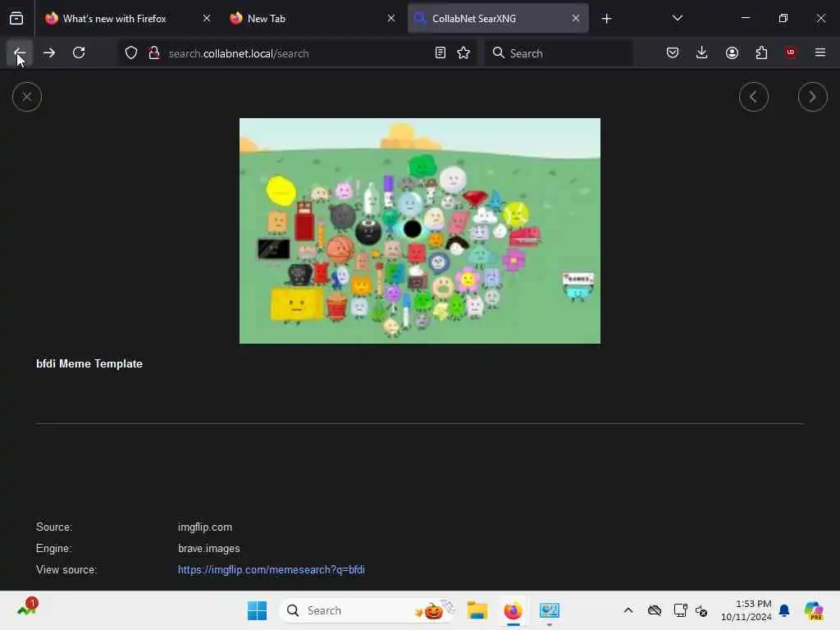The image size is (840, 630).
Task: Click the Firefox taskbar icon
Action: point(514,610)
